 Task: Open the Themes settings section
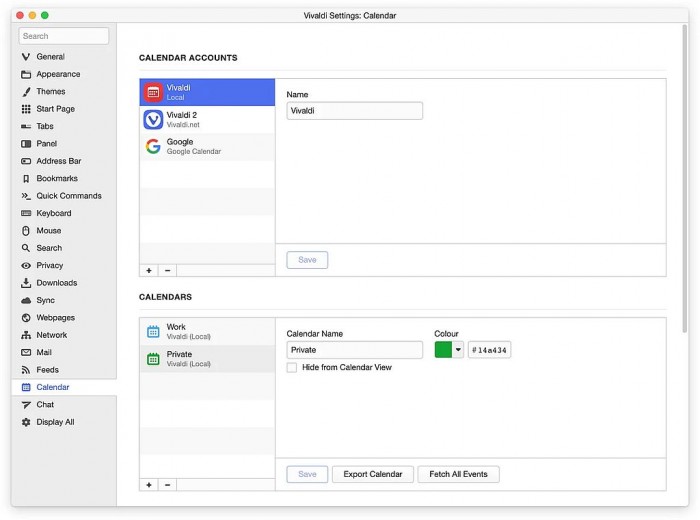pyautogui.click(x=50, y=91)
